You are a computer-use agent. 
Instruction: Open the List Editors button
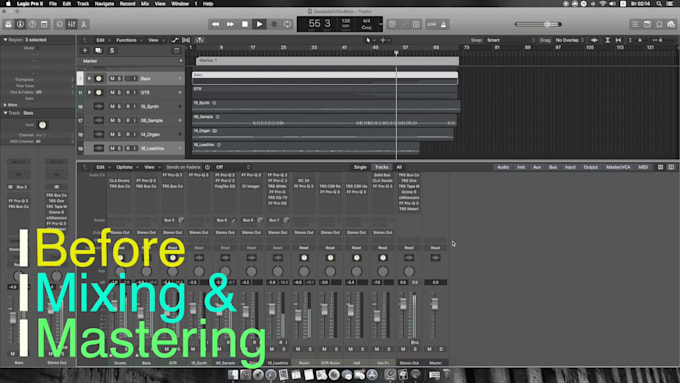click(635, 24)
